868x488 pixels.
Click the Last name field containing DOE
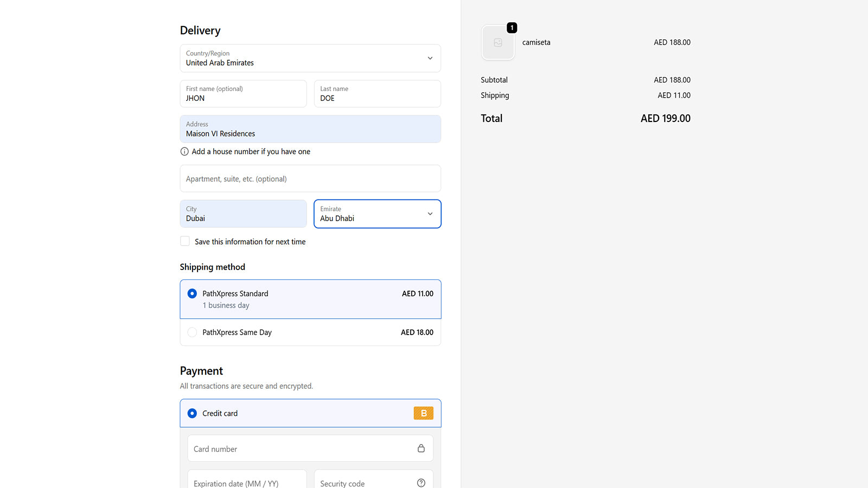[x=377, y=94]
